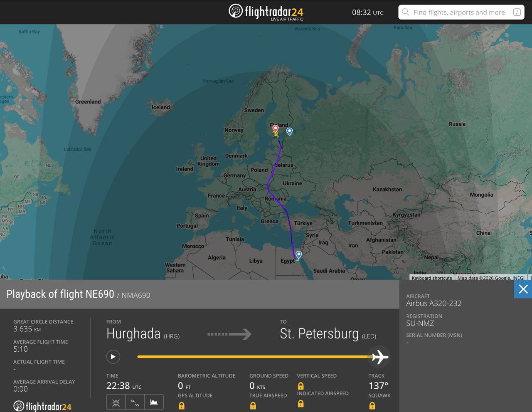Image resolution: width=532 pixels, height=412 pixels.
Task: Click the Map data ©2026 Google attribution
Action: click(491, 278)
